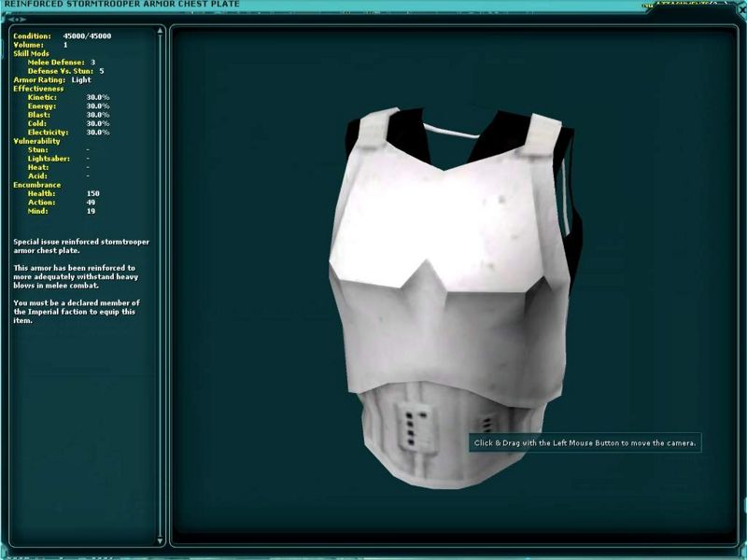Click the window title bar text
747x560 pixels.
[120, 5]
